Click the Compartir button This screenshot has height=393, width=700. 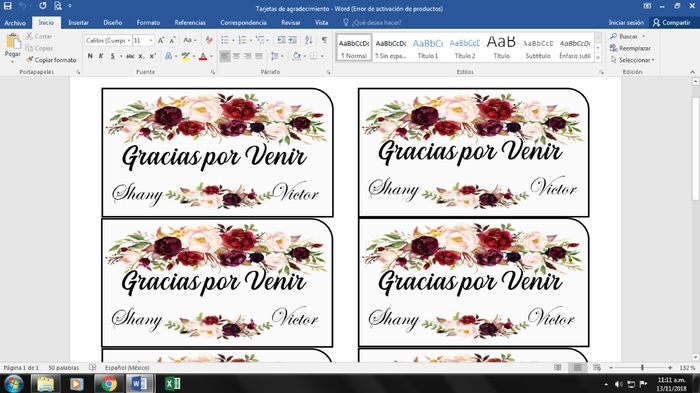[x=672, y=22]
